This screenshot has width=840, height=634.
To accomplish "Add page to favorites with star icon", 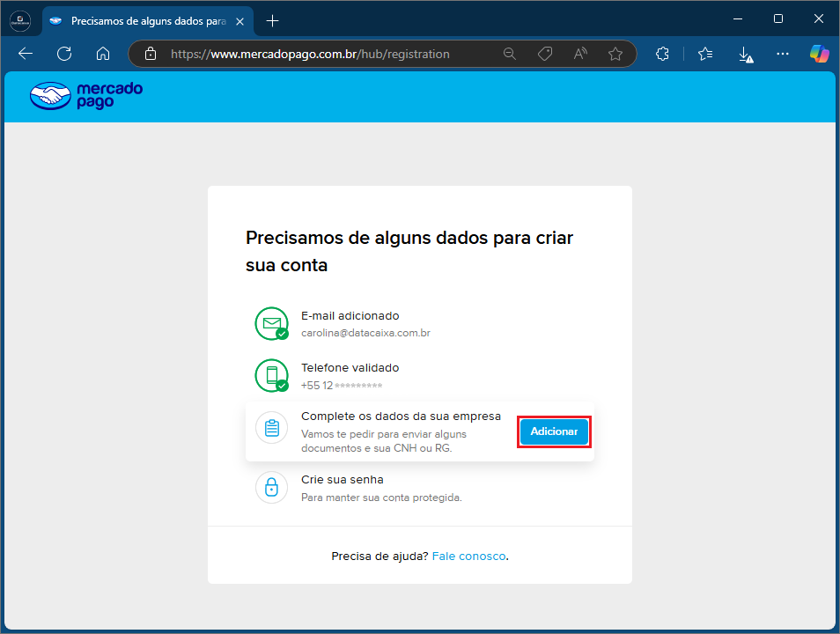I will pos(615,54).
